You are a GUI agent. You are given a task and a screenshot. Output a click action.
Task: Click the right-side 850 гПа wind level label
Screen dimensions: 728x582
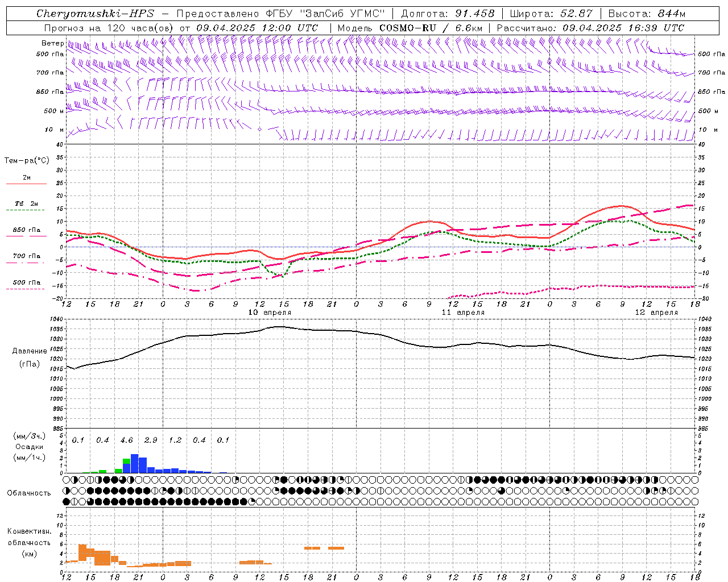point(712,92)
